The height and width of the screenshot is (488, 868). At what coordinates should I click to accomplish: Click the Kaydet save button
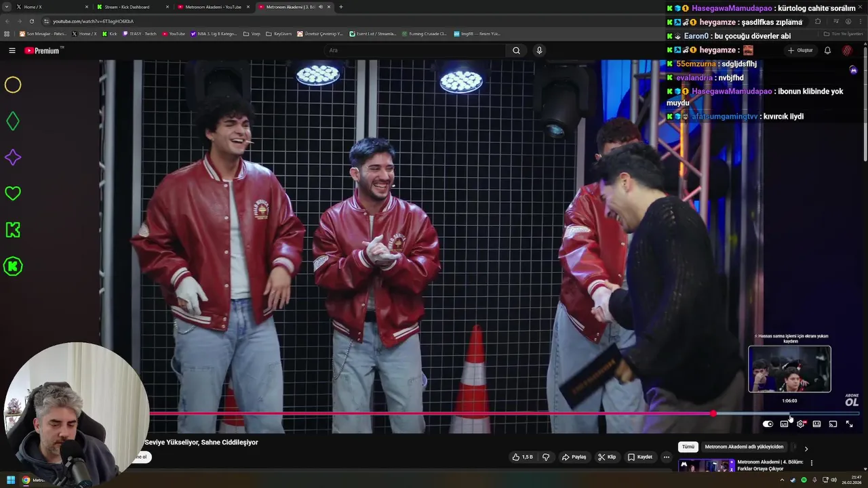[x=640, y=457]
